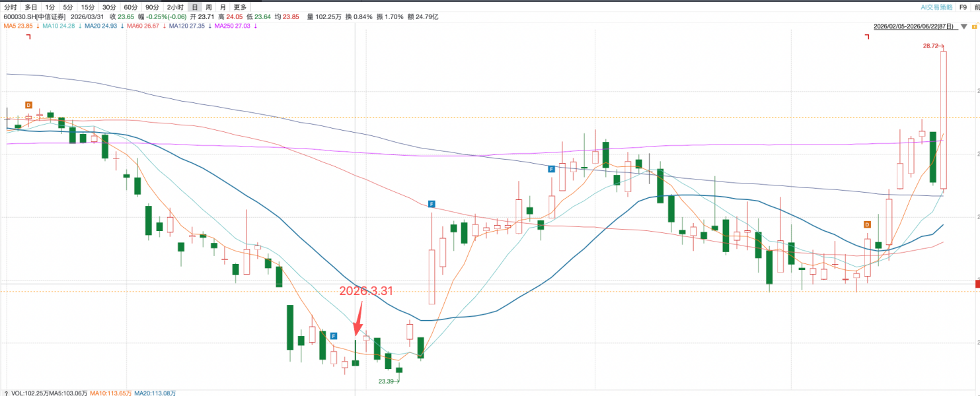Viewport: 980px width, 396px height.
Task: Click the VOL help question mark icon
Action: tap(5, 393)
